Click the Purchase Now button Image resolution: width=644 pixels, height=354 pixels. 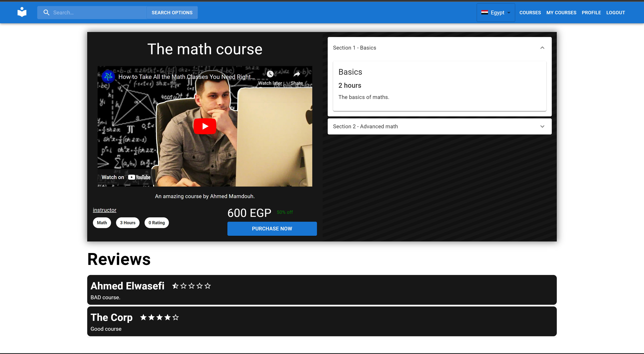point(272,229)
